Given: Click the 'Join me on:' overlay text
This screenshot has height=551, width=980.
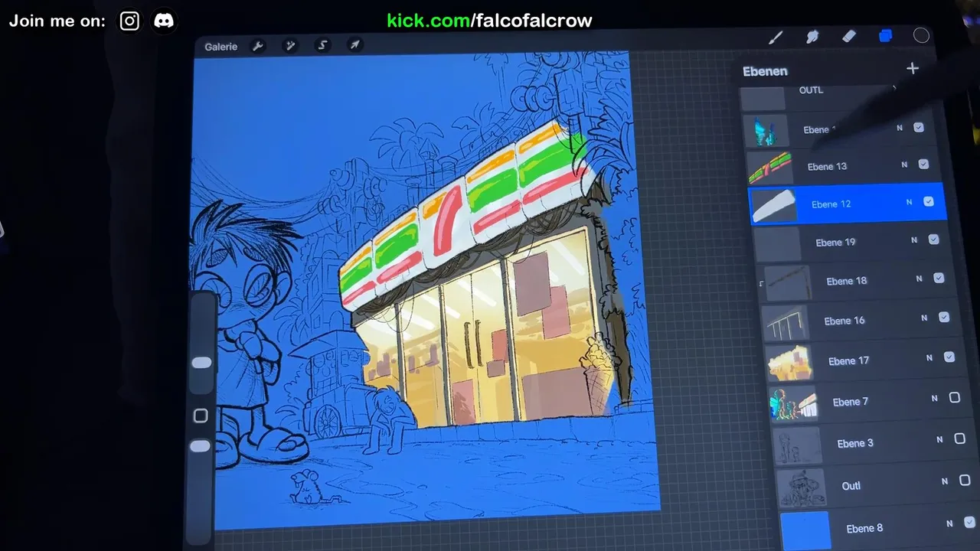Looking at the screenshot, I should 57,21.
